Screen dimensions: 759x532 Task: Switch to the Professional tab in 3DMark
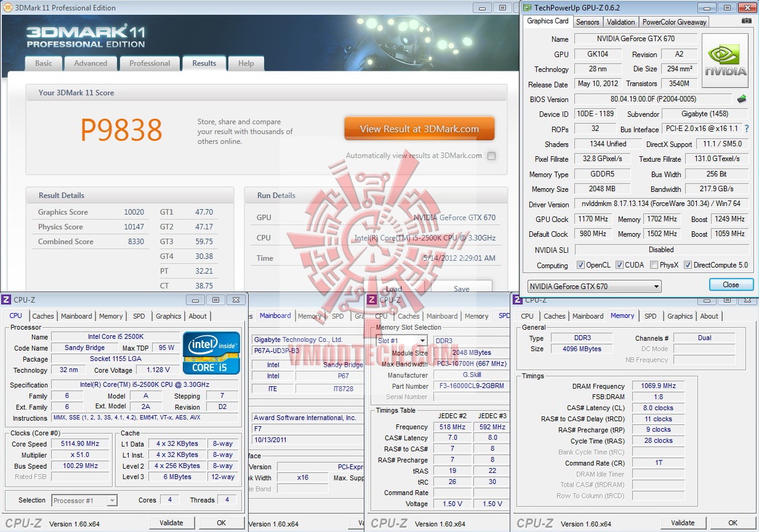point(150,63)
